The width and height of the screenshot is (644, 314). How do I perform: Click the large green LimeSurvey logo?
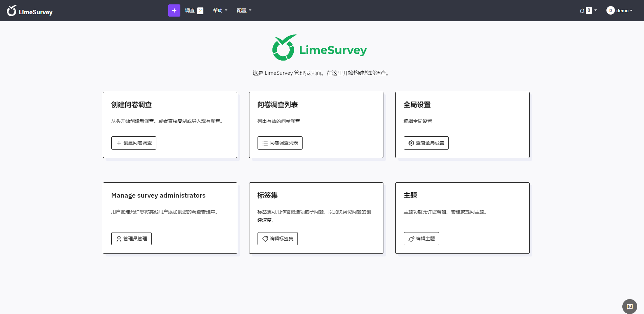[x=319, y=48]
